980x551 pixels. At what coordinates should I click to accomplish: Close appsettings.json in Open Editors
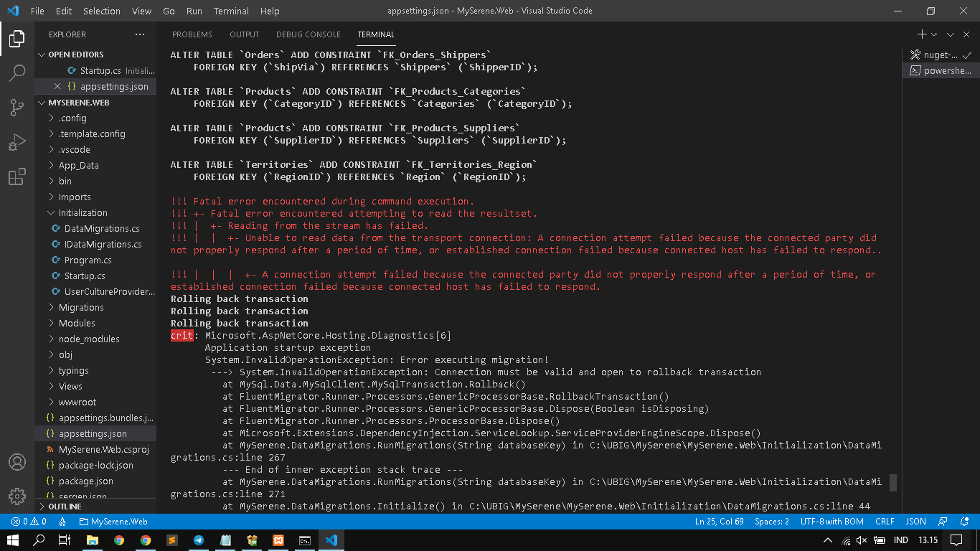pos(57,86)
